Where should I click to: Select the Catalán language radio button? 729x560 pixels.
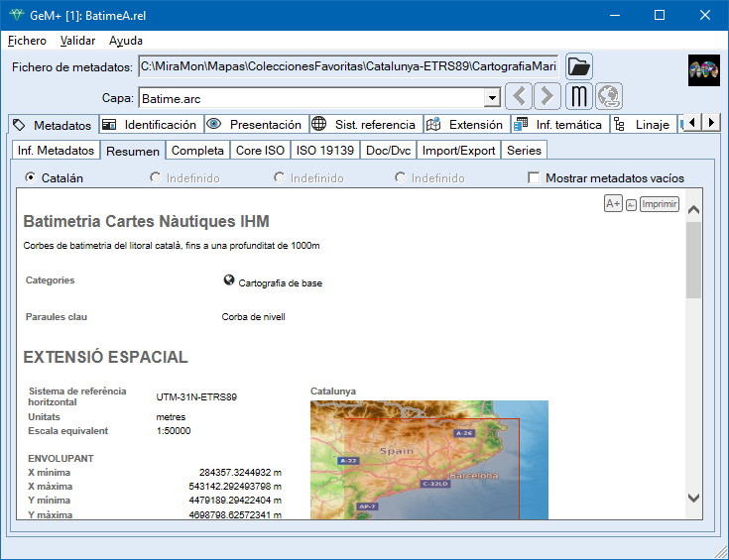click(32, 178)
